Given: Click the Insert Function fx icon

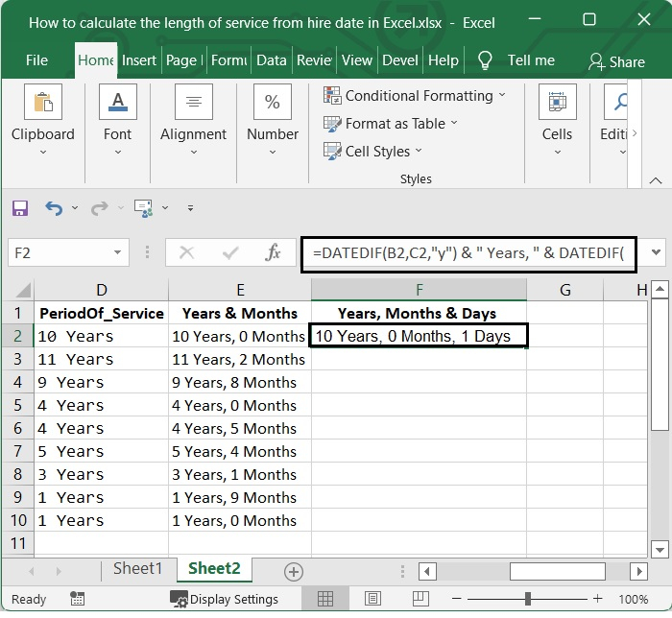Looking at the screenshot, I should (273, 253).
